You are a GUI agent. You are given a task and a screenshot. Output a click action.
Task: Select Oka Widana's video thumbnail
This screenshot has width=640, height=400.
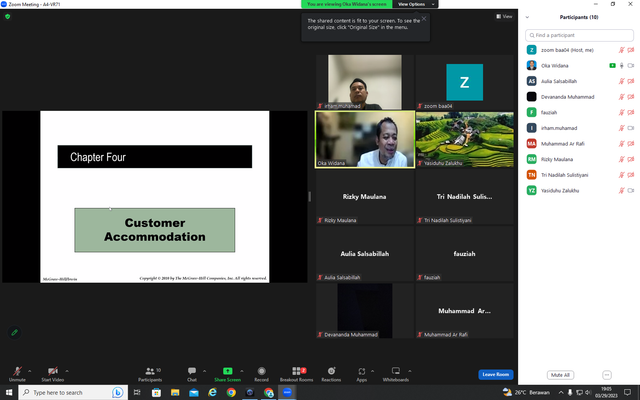(x=365, y=140)
